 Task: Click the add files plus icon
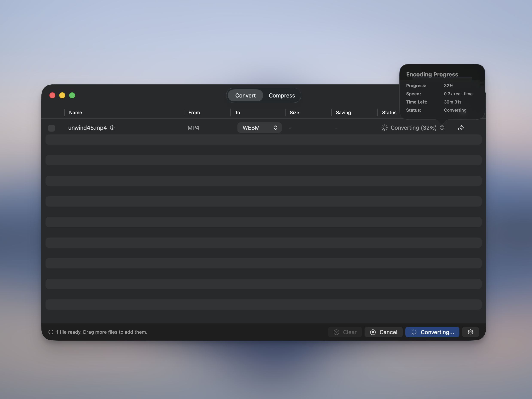51,332
